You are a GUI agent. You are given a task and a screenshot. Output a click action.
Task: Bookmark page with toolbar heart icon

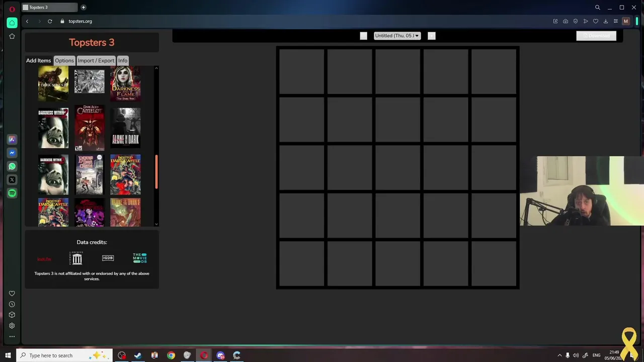coord(596,21)
